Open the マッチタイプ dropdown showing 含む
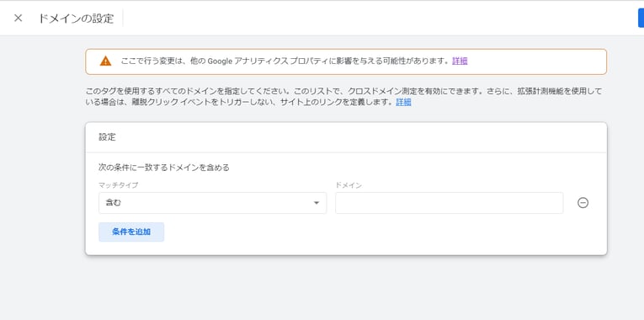Image resolution: width=644 pixels, height=320 pixels. pos(213,203)
